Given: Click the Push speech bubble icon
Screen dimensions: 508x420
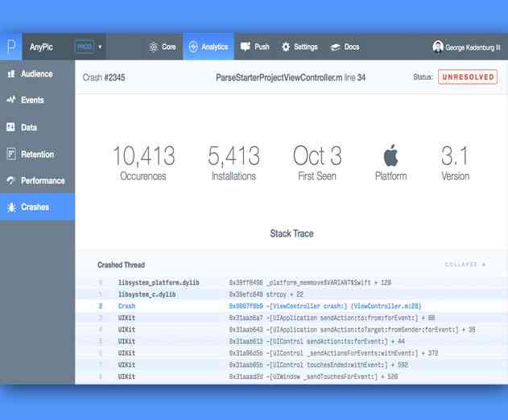Looking at the screenshot, I should [246, 47].
